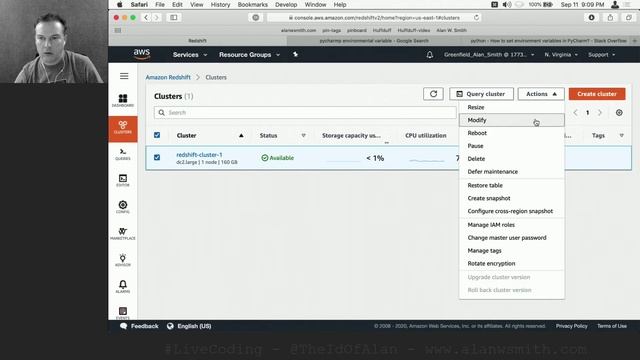Open the Events sidebar icon
Image resolution: width=640 pixels, height=360 pixels.
coord(123,313)
